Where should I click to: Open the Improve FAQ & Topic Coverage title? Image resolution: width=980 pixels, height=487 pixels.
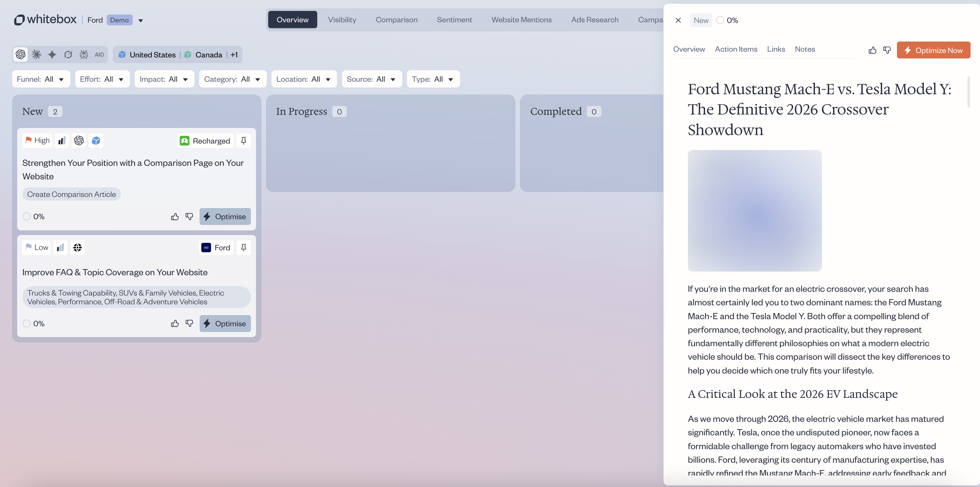click(115, 272)
